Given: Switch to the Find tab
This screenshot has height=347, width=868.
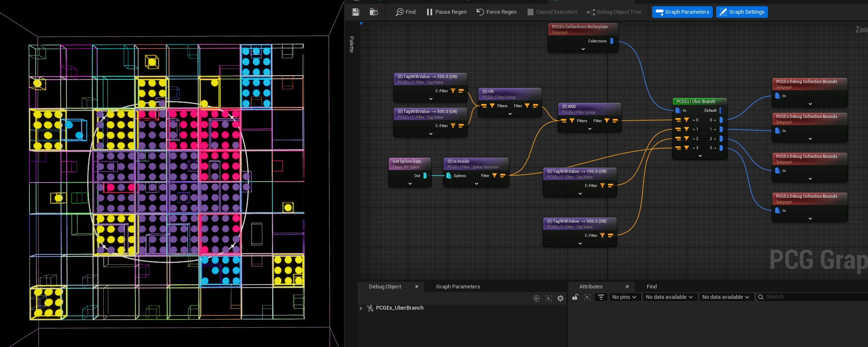Looking at the screenshot, I should pos(651,287).
